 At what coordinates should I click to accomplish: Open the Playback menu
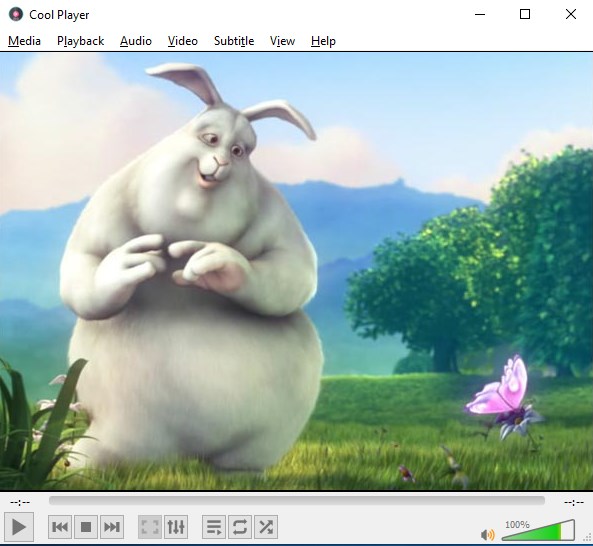tap(80, 41)
